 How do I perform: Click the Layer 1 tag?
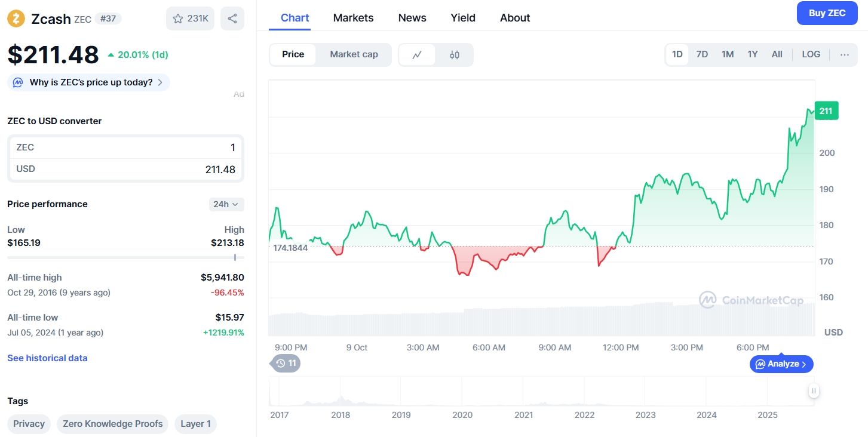click(195, 424)
